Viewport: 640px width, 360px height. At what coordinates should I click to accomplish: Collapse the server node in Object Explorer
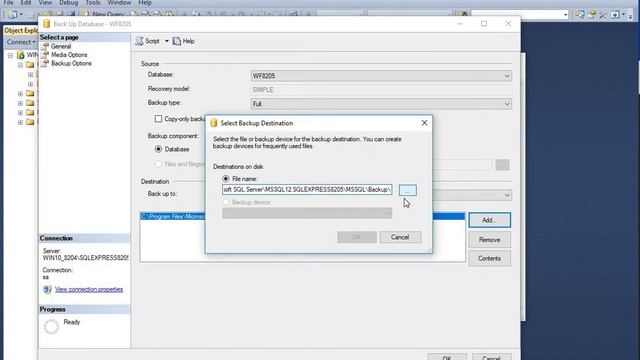(x=10, y=55)
